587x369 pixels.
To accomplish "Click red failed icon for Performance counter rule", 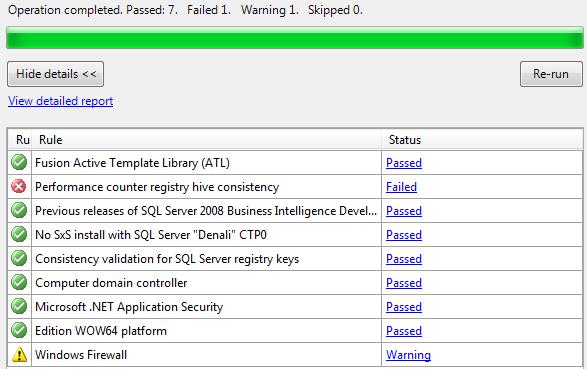I will tap(19, 186).
